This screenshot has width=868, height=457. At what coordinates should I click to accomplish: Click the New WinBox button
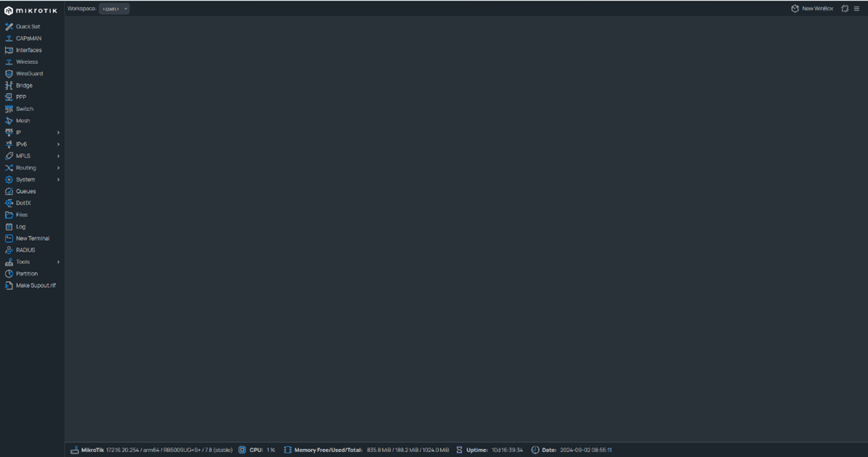pos(812,9)
